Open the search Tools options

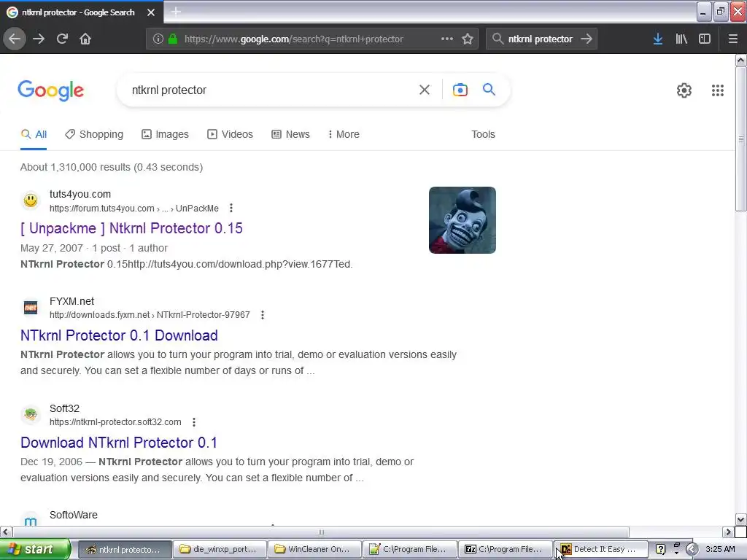click(x=483, y=134)
